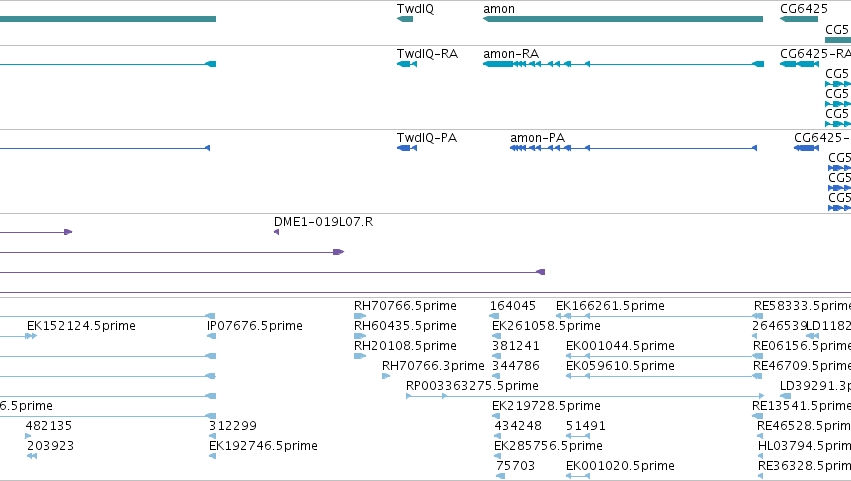Select the RE46709.5prime label
This screenshot has width=851, height=481.
(x=802, y=366)
